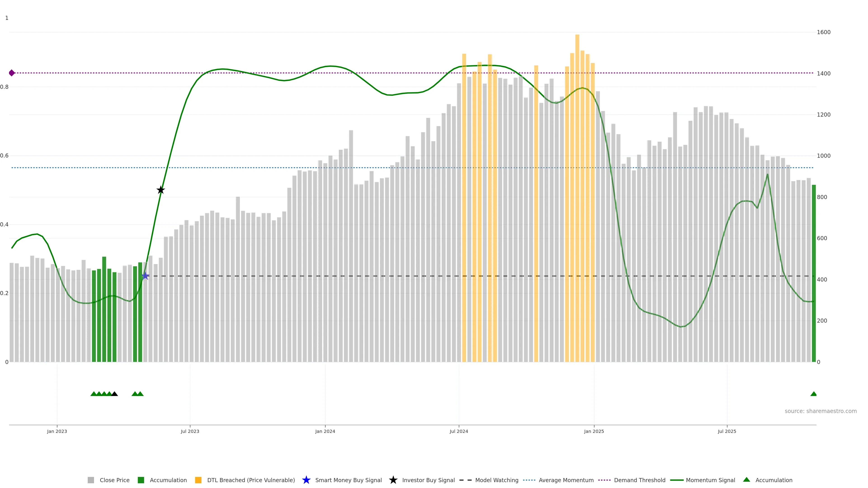The width and height of the screenshot is (868, 488).
Task: Click the Jan 2023 axis label
Action: 57,431
